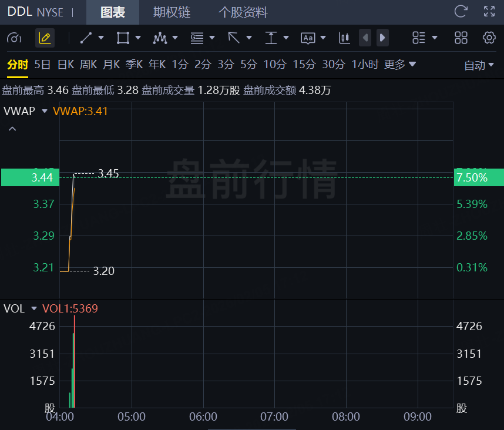The height and width of the screenshot is (430, 504).
Task: Click the 3.20 low price marker label
Action: (x=103, y=271)
